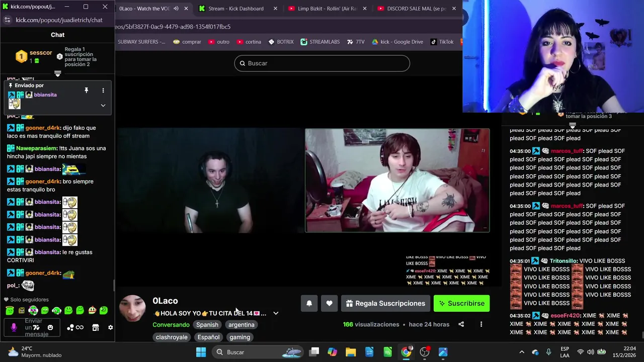Screen dimensions: 644x362
Task: Click the argentina tag
Action: (x=242, y=325)
